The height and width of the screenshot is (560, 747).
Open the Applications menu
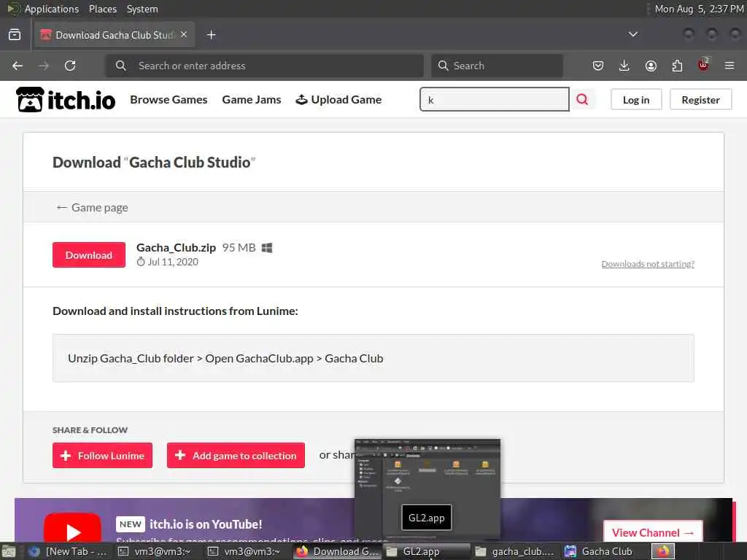coord(52,9)
